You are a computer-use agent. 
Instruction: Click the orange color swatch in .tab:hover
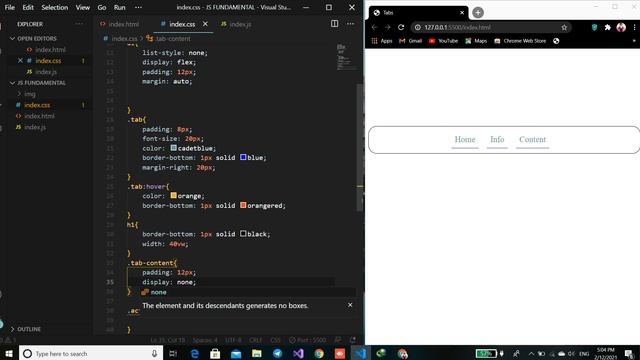173,196
